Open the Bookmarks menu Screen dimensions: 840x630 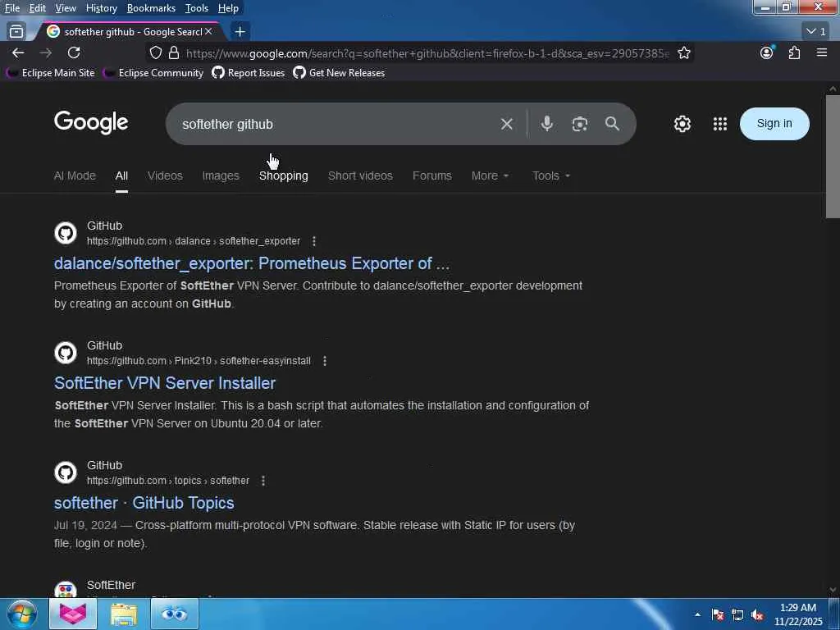[151, 8]
